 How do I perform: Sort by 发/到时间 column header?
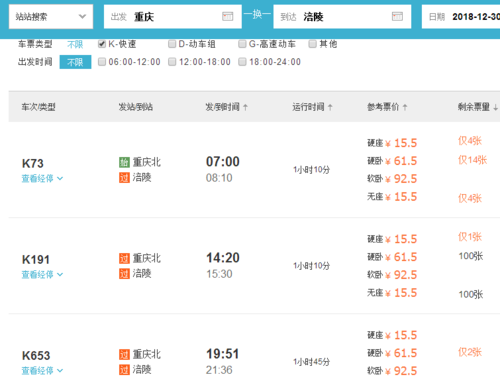click(x=226, y=107)
